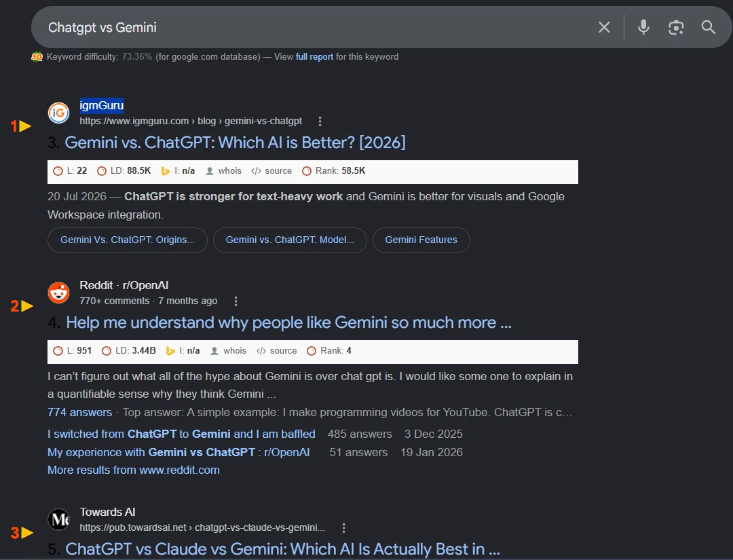This screenshot has width=733, height=560.
Task: Open I switched from ChatGPT to Gemini link
Action: (x=181, y=434)
